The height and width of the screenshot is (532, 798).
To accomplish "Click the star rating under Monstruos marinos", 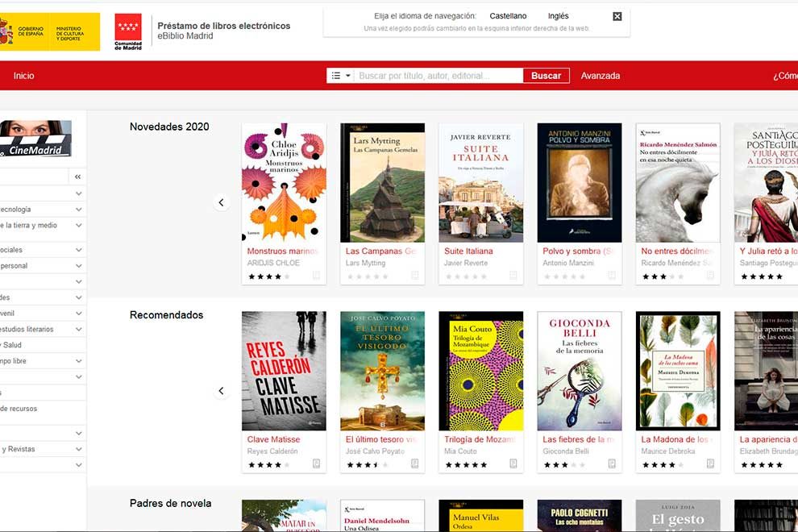I will [x=268, y=276].
